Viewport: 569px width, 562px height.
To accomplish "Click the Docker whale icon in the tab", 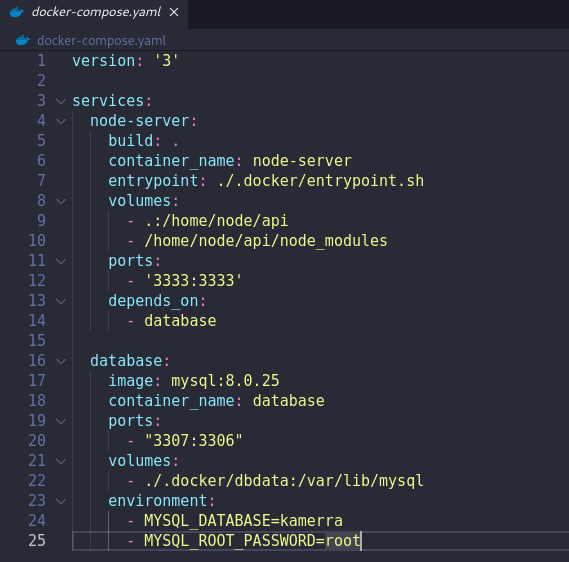I will [17, 12].
